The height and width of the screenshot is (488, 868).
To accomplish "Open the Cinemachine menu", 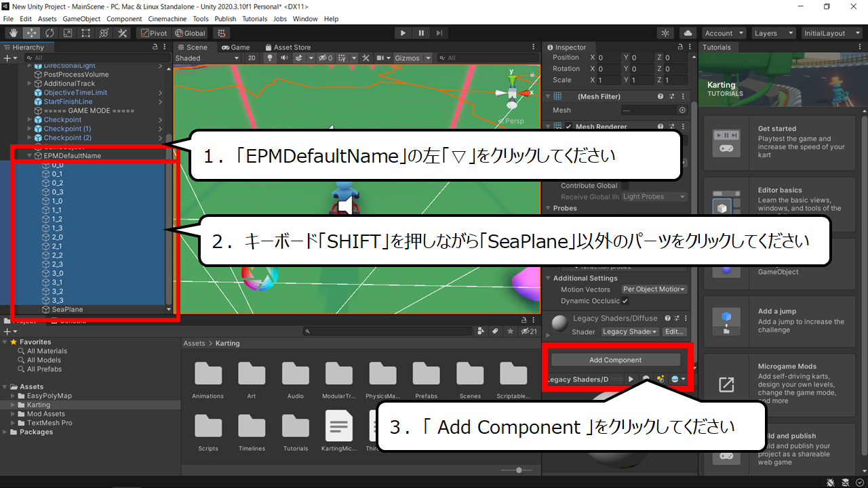I will click(167, 19).
